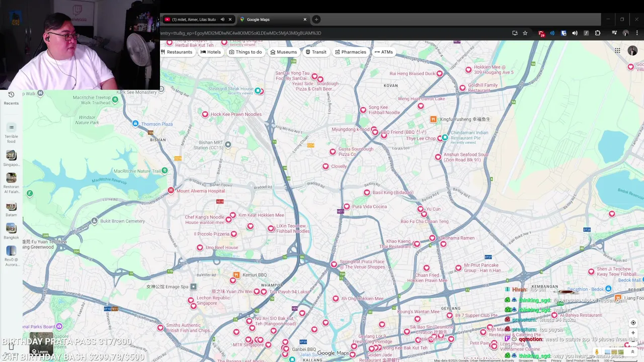Click the Goldhill Family Restaurant label

pyautogui.click(x=483, y=87)
